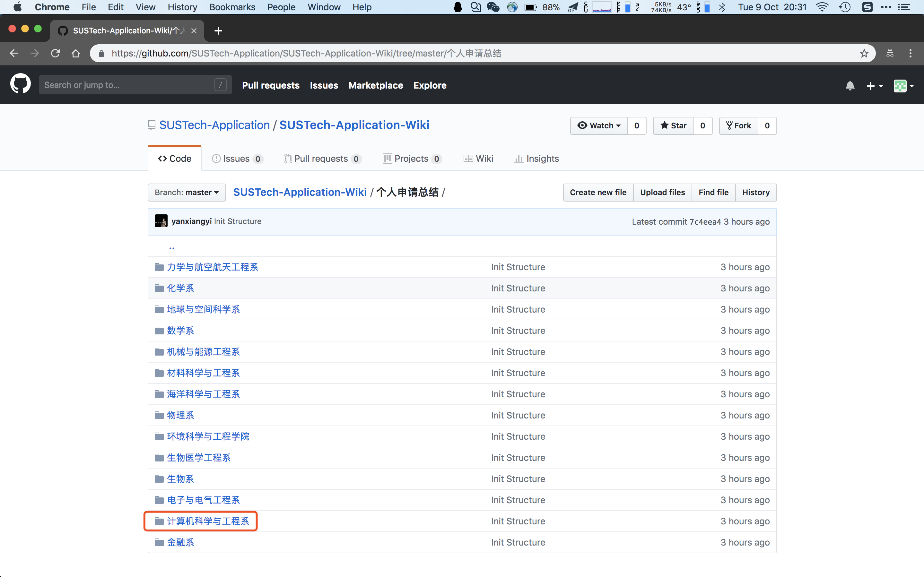Open the SUSTech-Application owner link

[x=214, y=125]
